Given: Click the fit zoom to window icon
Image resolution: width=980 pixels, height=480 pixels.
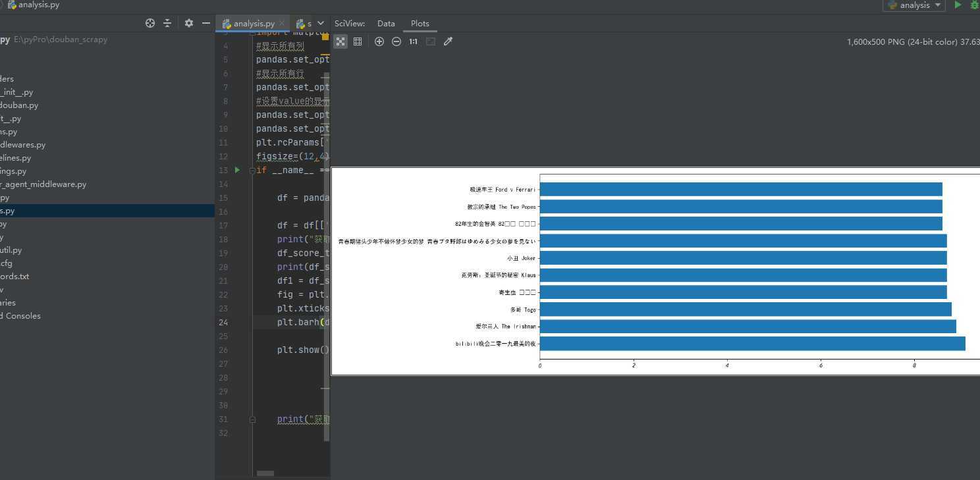Looking at the screenshot, I should [x=431, y=41].
